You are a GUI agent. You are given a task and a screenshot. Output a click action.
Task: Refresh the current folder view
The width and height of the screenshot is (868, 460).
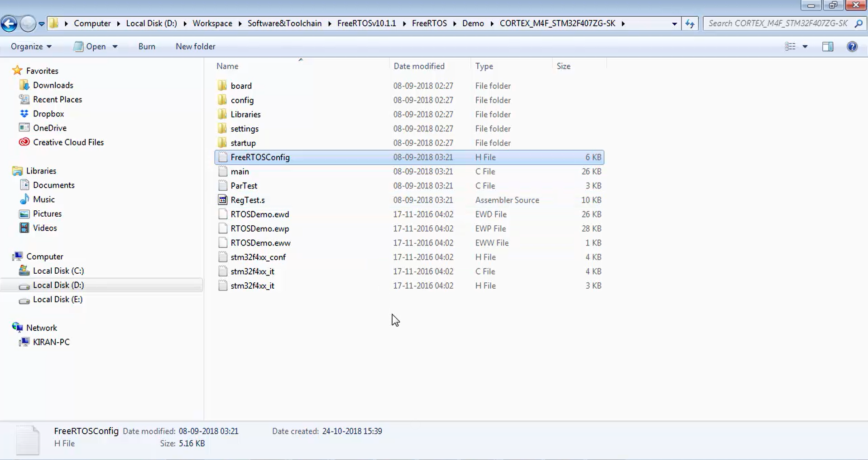[x=690, y=24]
